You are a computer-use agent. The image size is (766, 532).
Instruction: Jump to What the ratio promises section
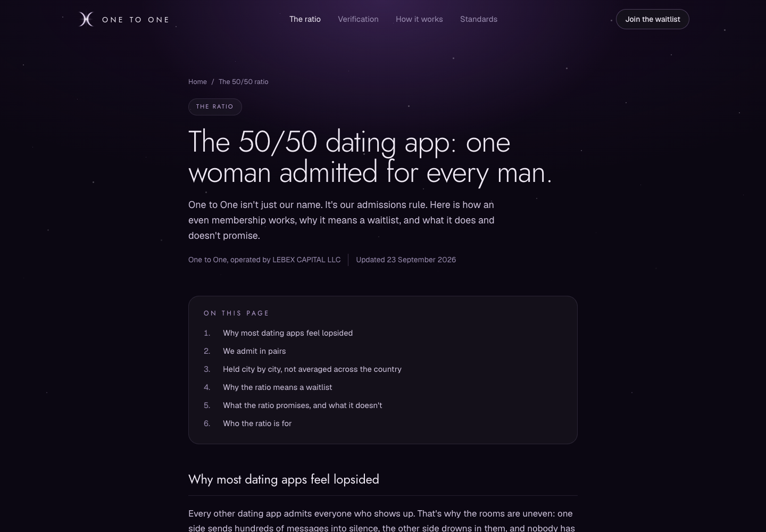[302, 405]
